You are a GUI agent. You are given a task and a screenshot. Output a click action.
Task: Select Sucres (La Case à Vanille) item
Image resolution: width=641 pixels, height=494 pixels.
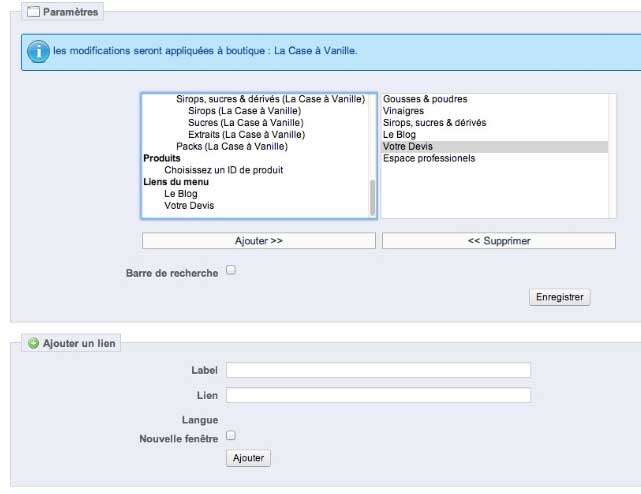click(x=246, y=123)
